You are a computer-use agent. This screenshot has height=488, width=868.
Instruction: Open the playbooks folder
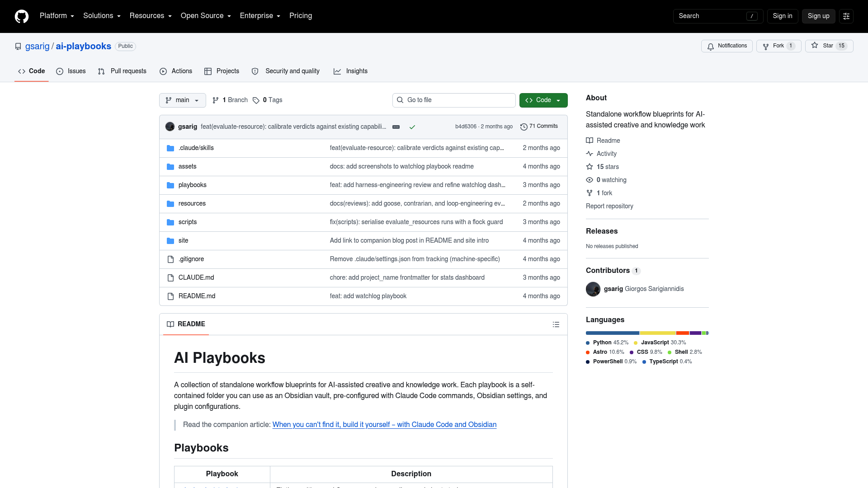(192, 185)
